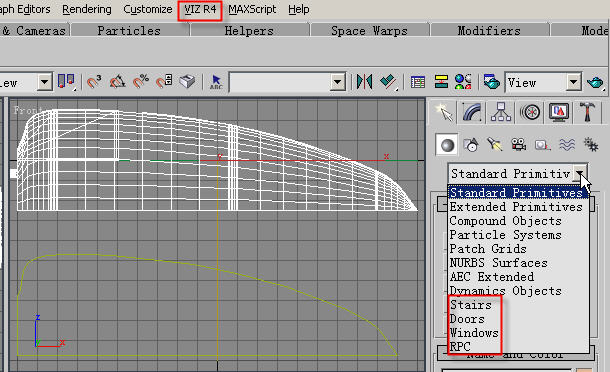610x372 pixels.
Task: Pick AEC Extended in the dropdown list
Action: [x=492, y=277]
